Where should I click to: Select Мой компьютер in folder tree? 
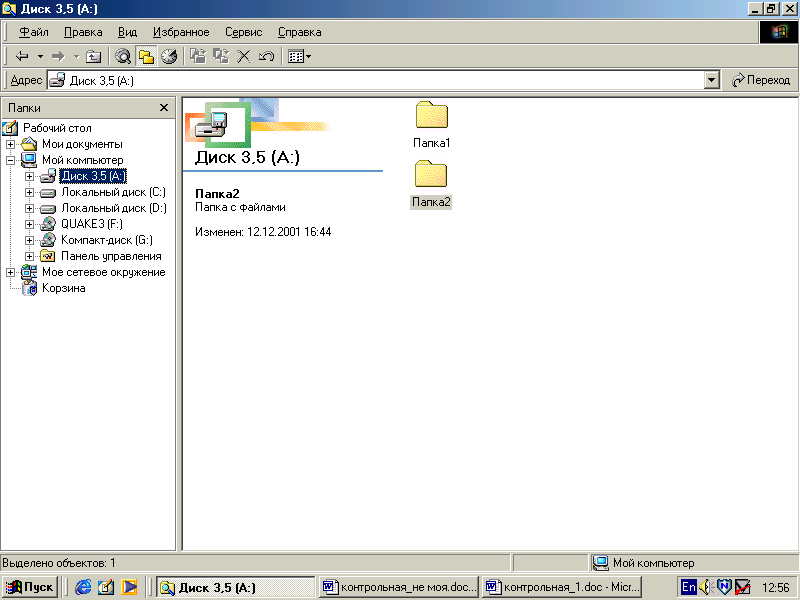(x=83, y=160)
